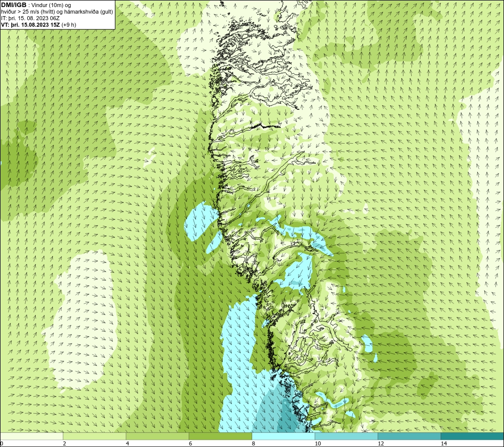Viewport: 504px width, 447px height.
Task: Click the '2' scale label
Action: (x=65, y=443)
